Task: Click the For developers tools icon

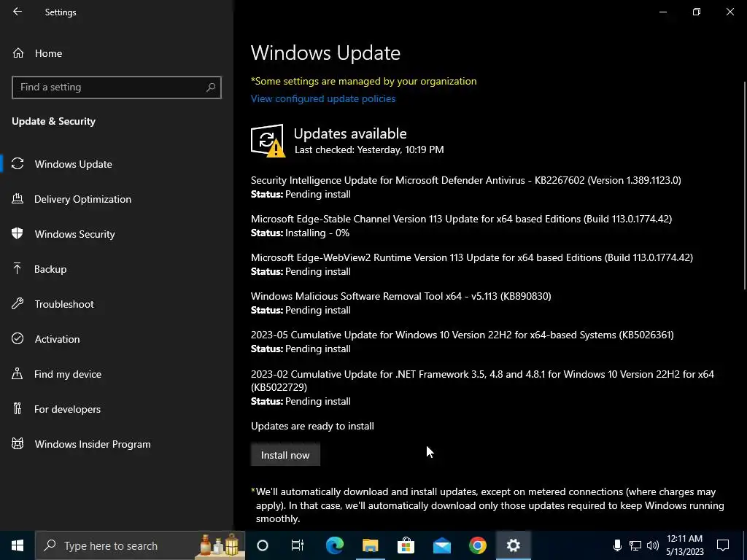Action: click(x=18, y=408)
